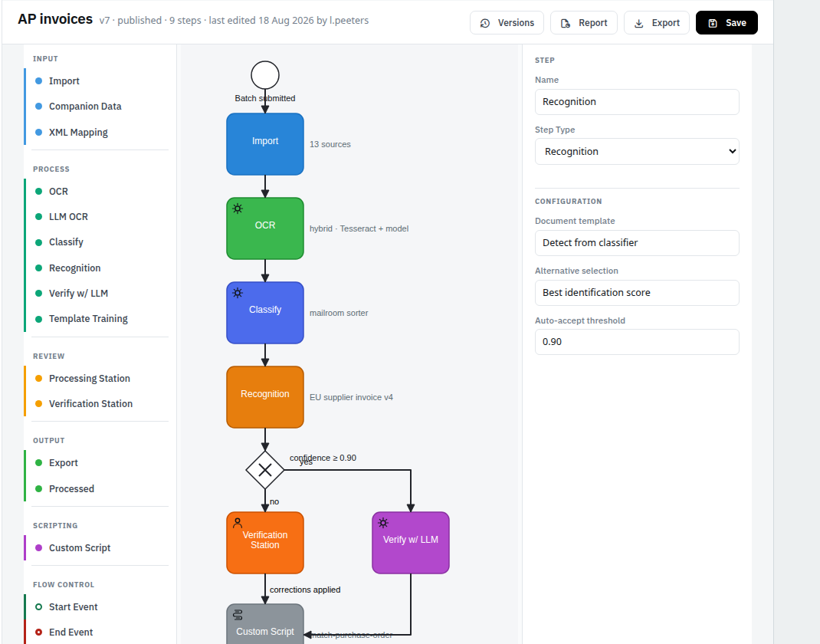Edit the Auto-accept threshold field
This screenshot has width=820, height=644.
(637, 342)
